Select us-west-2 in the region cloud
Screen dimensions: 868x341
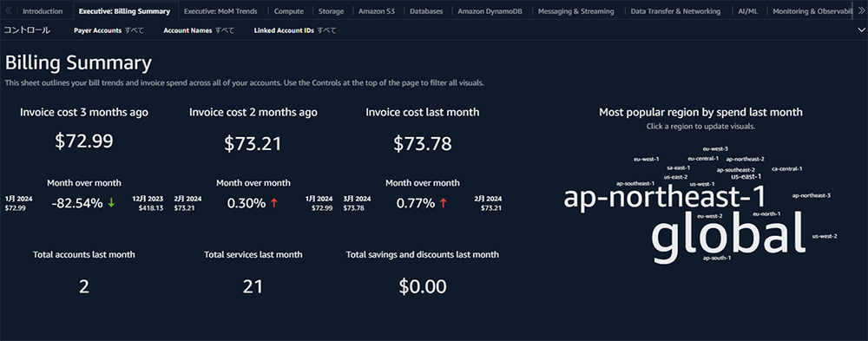tap(825, 236)
